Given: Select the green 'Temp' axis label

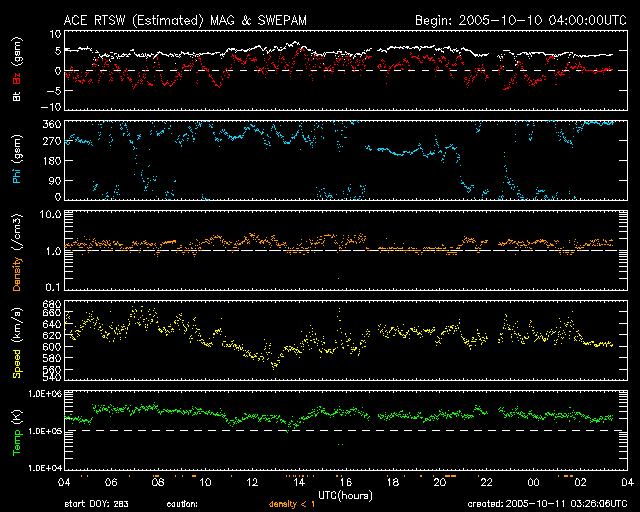Looking at the screenshot, I should tap(17, 443).
